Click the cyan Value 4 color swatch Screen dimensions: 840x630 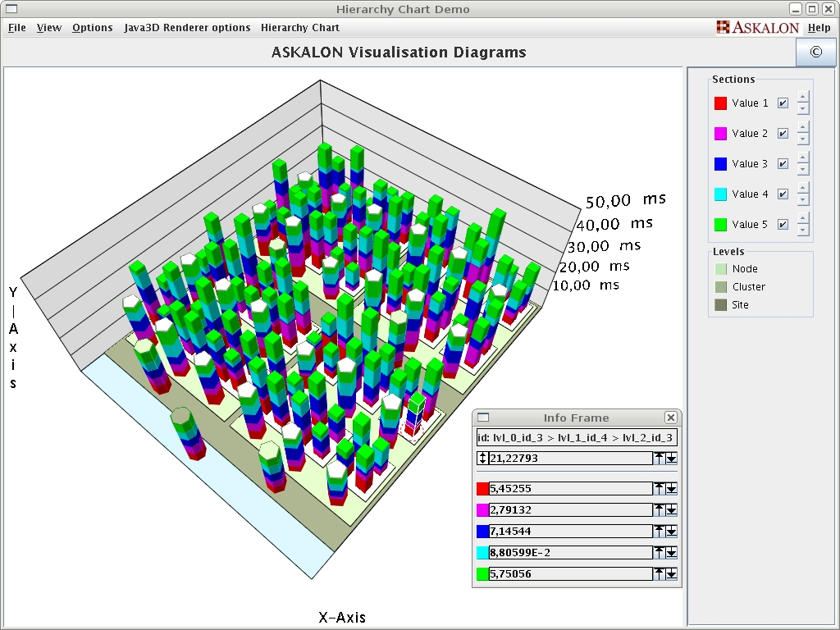click(720, 194)
